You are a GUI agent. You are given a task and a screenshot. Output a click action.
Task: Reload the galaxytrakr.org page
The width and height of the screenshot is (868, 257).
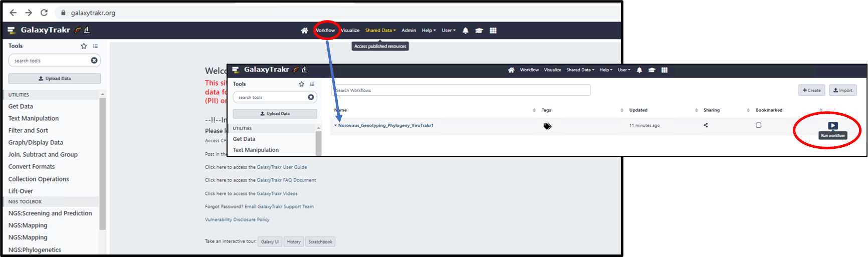pos(44,13)
